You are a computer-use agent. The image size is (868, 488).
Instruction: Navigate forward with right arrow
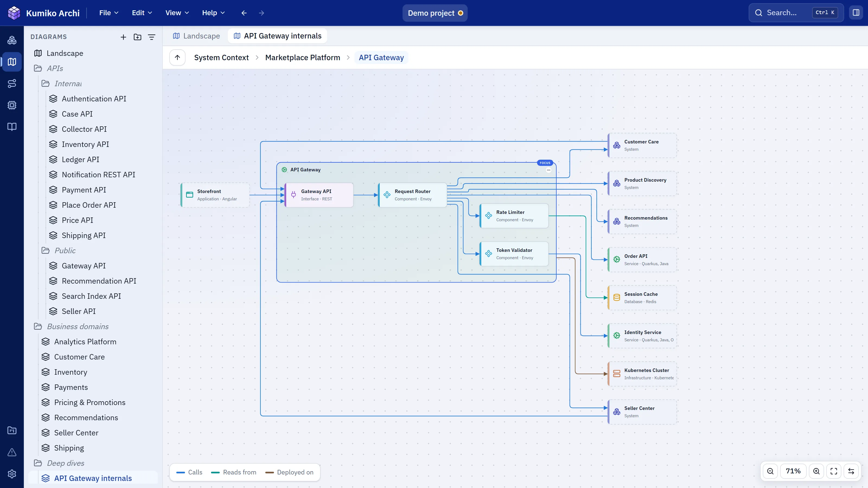point(261,13)
